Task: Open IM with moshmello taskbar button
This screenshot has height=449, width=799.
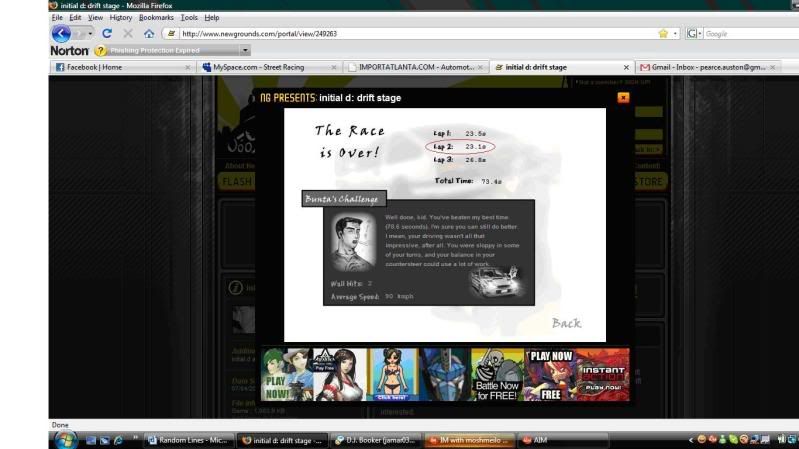Action: click(469, 440)
